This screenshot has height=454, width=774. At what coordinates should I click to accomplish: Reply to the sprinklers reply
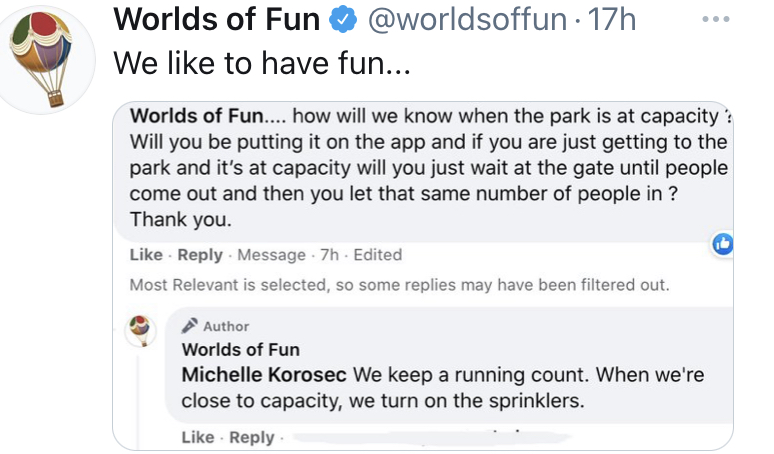(x=252, y=437)
